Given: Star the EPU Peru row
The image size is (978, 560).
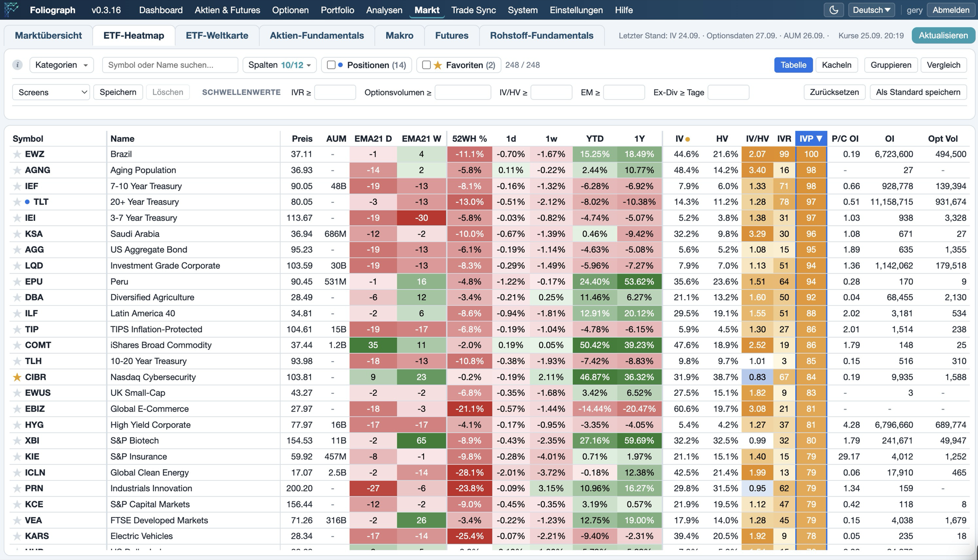Looking at the screenshot, I should pyautogui.click(x=17, y=282).
